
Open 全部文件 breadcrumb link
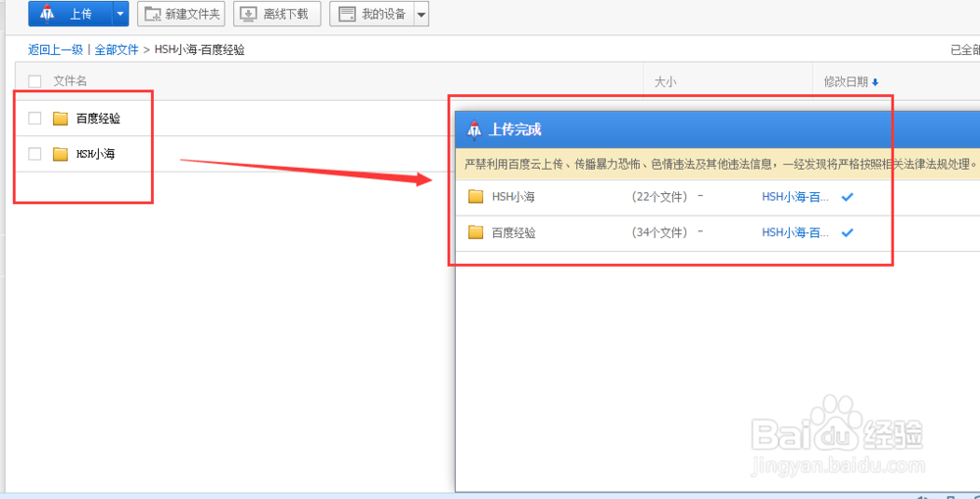pyautogui.click(x=117, y=50)
